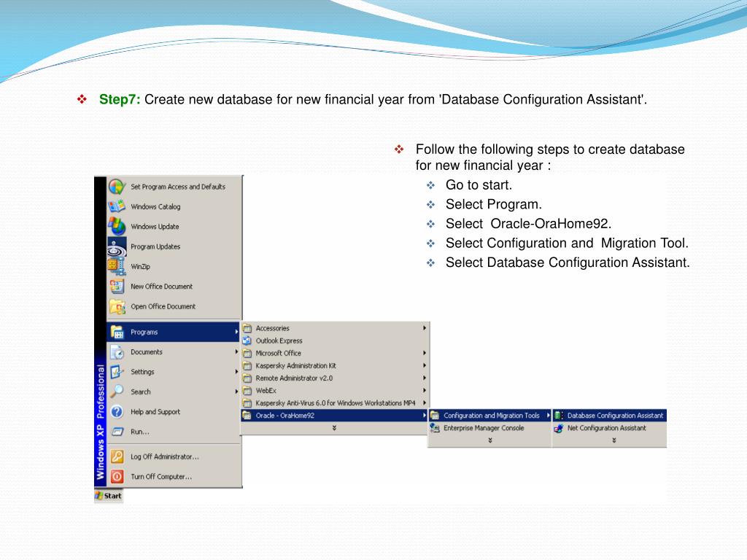747x560 pixels.
Task: Click the Kaspersky Administration Kit folder icon
Action: point(247,365)
